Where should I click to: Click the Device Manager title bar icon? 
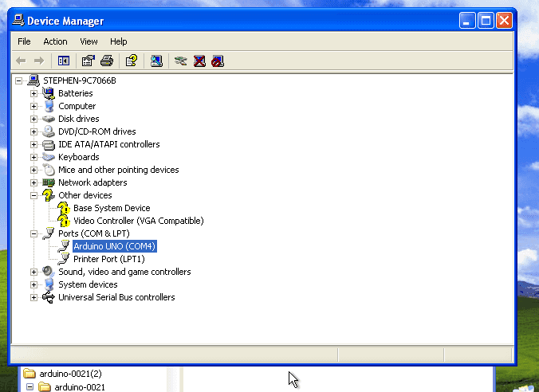pos(18,21)
